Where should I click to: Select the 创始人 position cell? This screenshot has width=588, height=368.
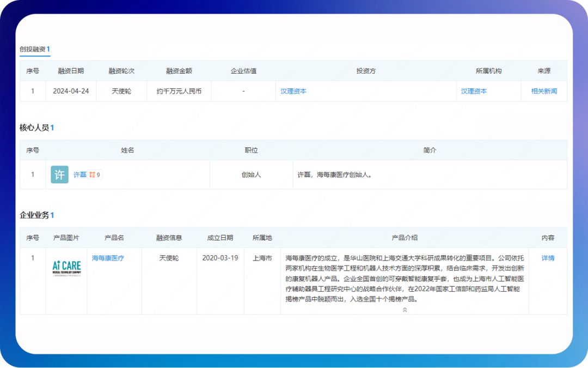pos(251,174)
